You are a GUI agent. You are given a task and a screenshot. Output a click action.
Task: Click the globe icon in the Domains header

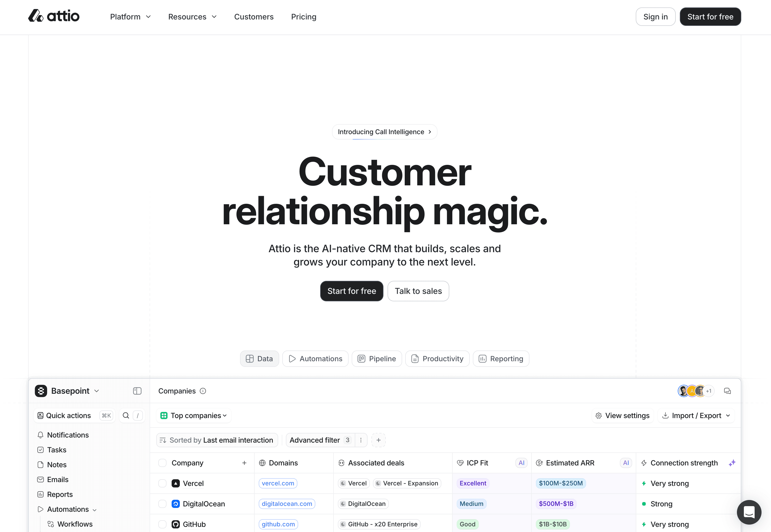pos(263,463)
